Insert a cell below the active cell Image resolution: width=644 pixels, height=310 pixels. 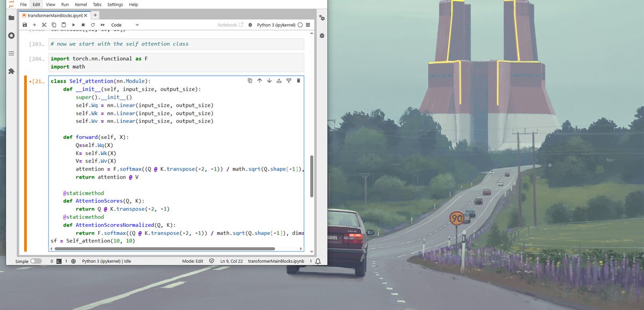click(289, 80)
